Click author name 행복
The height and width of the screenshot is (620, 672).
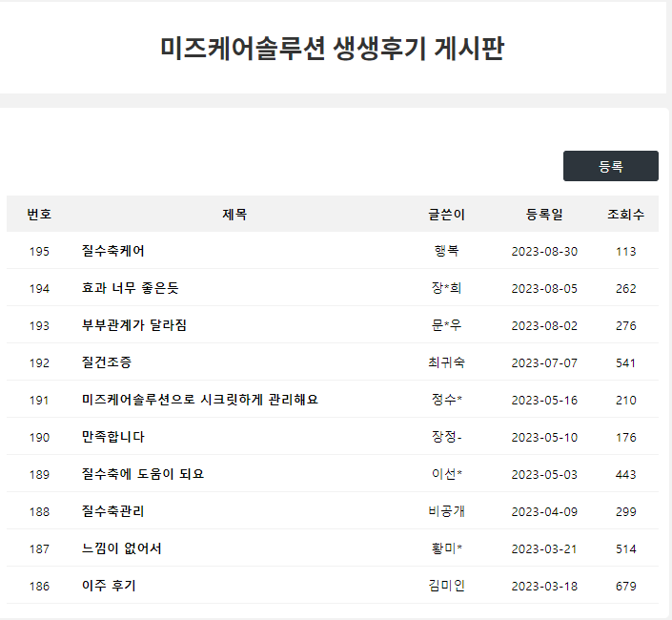coord(447,251)
